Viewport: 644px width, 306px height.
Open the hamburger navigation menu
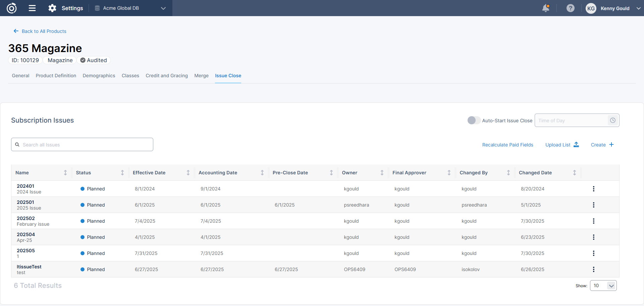(x=32, y=8)
